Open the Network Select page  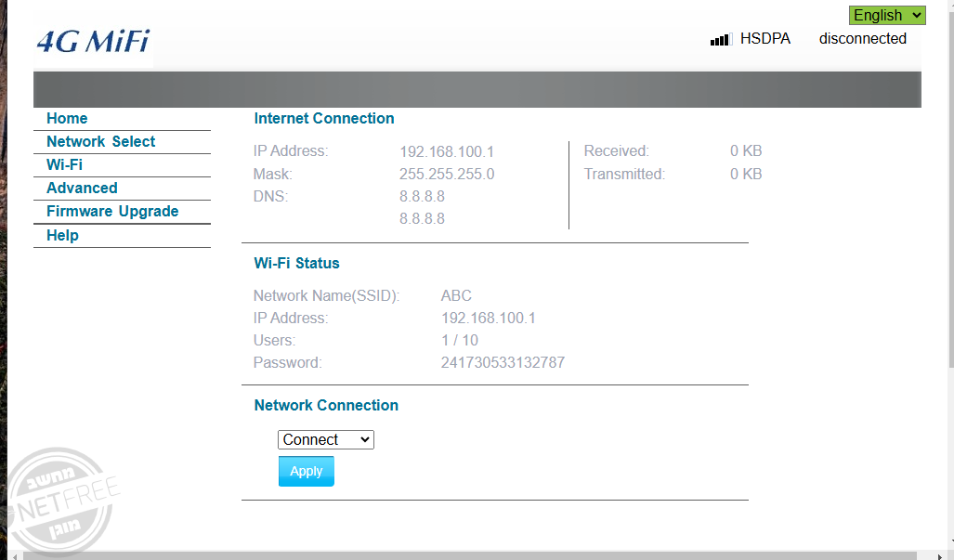click(100, 141)
